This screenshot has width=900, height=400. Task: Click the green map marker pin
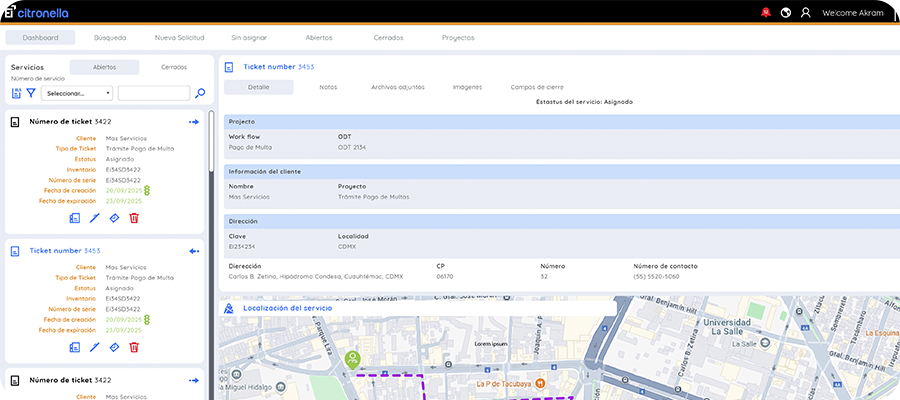pyautogui.click(x=352, y=358)
